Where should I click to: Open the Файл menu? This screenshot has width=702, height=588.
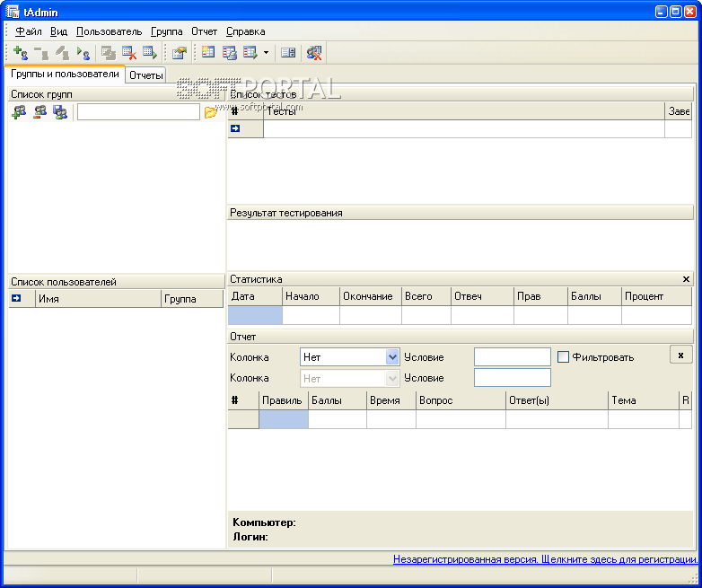(28, 31)
